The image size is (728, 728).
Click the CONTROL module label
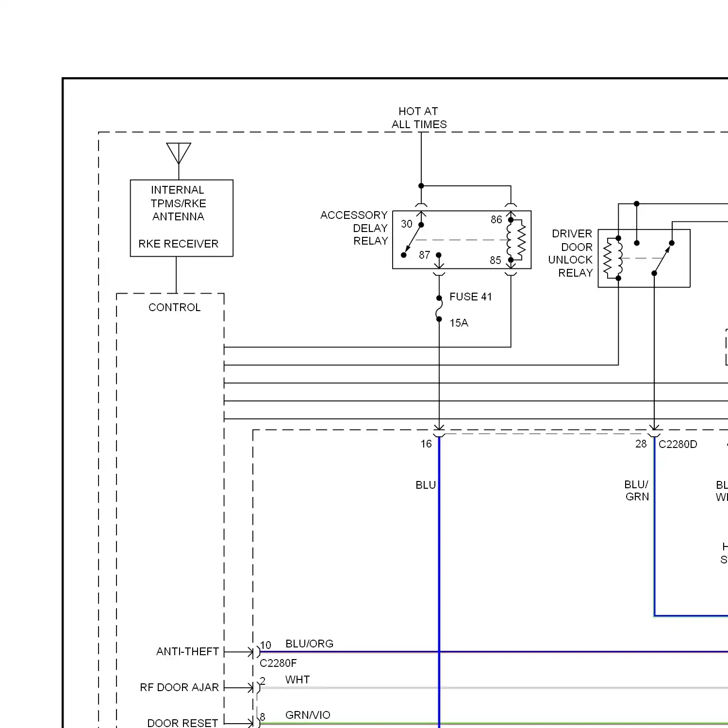pos(174,307)
